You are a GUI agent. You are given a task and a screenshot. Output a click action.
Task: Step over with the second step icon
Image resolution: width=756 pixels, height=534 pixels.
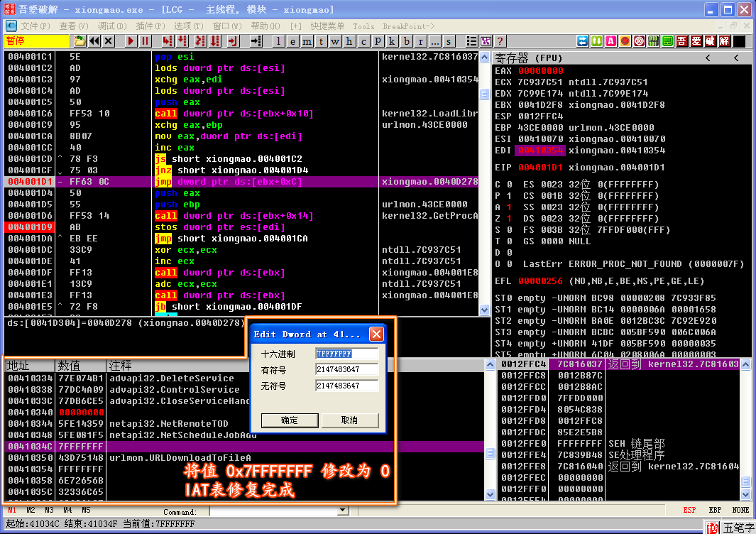point(182,41)
